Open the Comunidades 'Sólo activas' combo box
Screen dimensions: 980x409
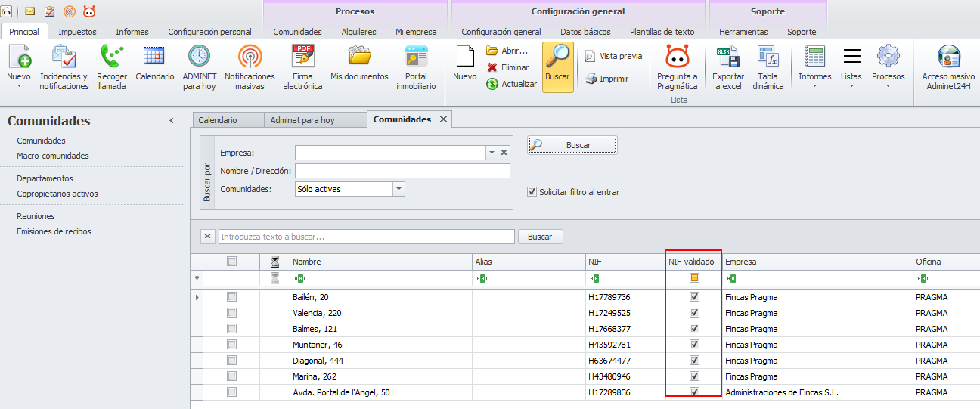tap(399, 189)
